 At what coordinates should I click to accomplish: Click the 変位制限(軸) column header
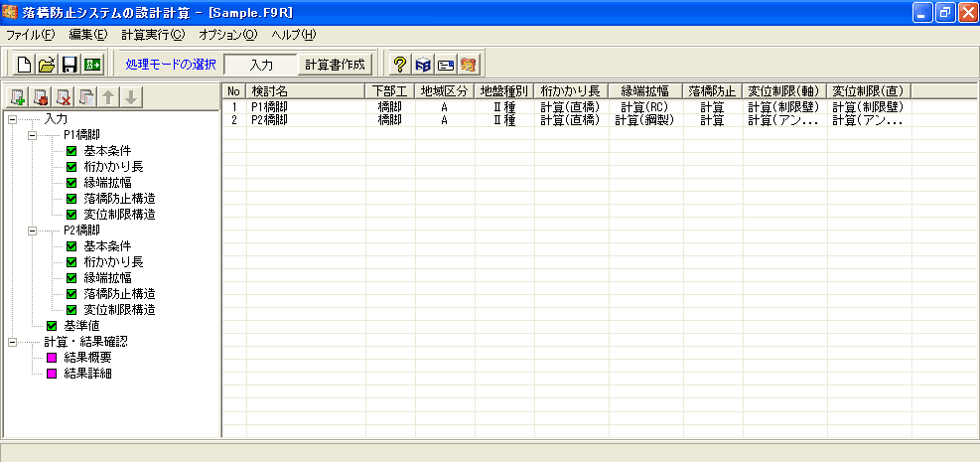[x=784, y=91]
